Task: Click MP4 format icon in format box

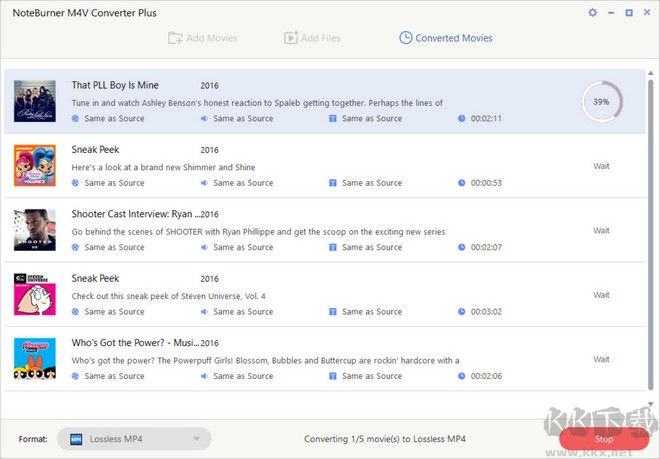Action: tap(74, 439)
